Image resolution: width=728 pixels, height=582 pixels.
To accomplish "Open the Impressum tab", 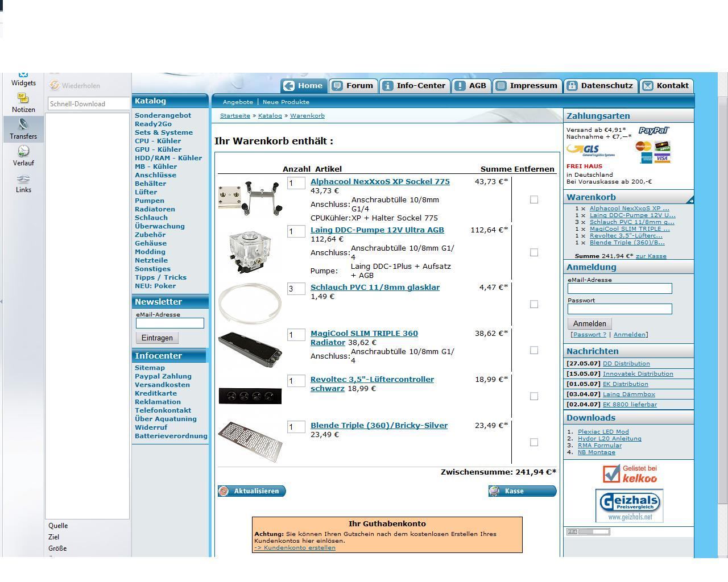I will pos(527,86).
